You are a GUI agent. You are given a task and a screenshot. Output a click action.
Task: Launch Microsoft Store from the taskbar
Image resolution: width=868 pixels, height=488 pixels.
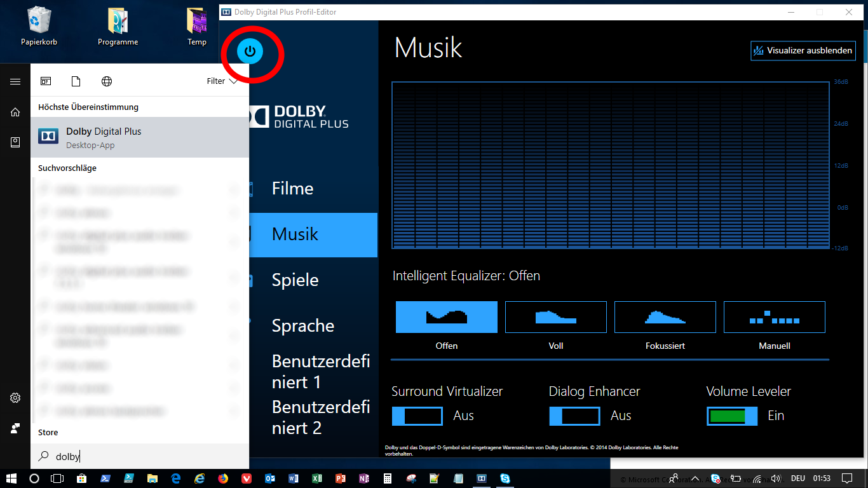pyautogui.click(x=81, y=478)
